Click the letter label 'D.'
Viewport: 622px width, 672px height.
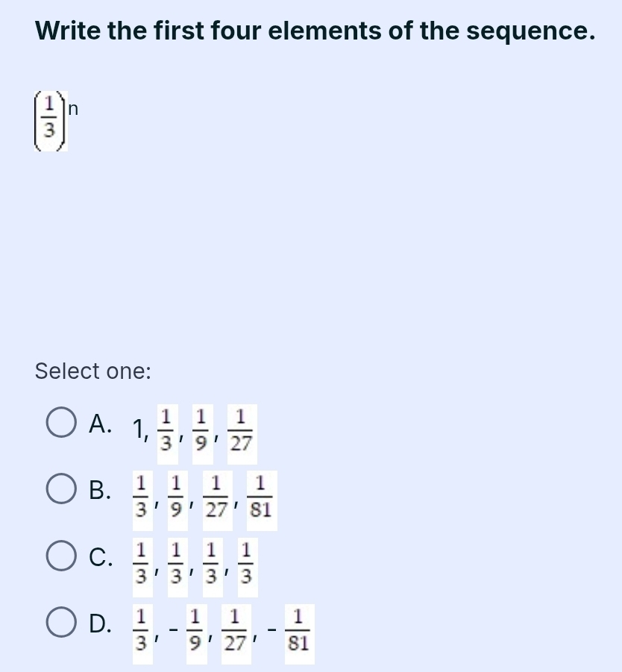point(101,624)
